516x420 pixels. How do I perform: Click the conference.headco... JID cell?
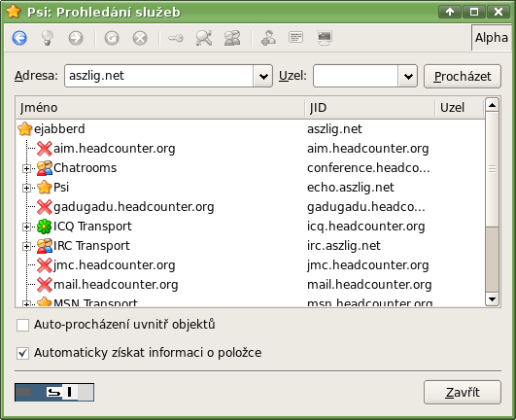click(x=368, y=168)
